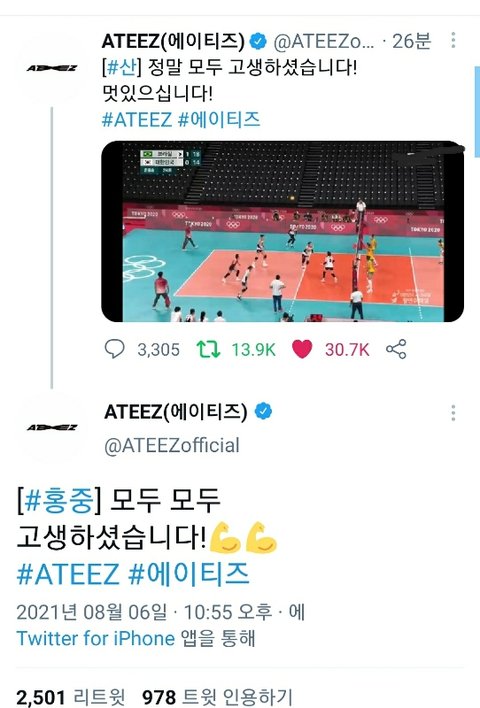480x708 pixels.
Task: Open the large #ATEEZ hashtag in main tweet
Action: point(68,574)
